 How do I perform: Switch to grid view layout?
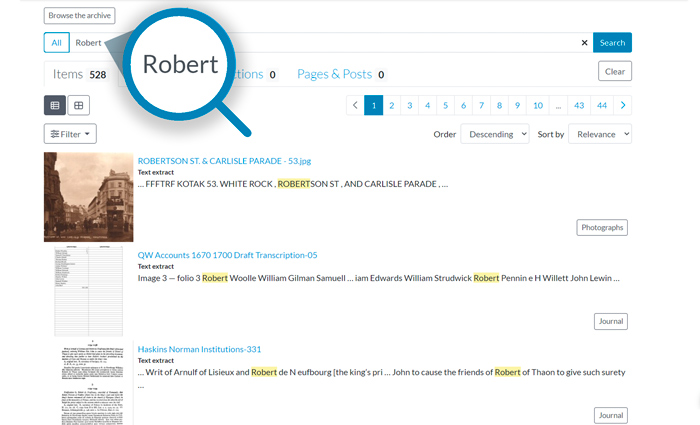pyautogui.click(x=78, y=105)
